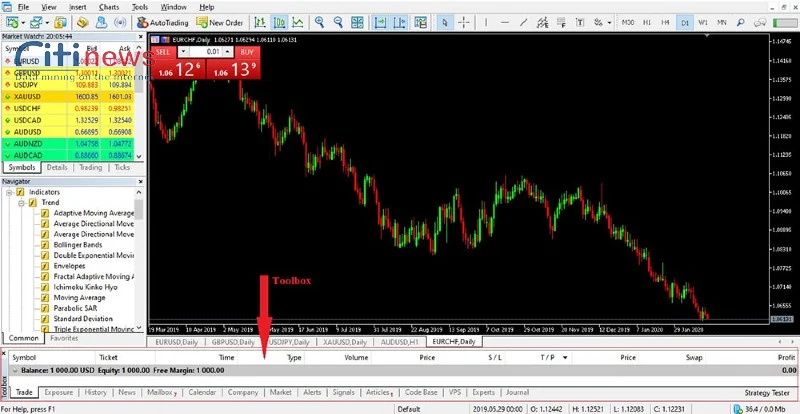This screenshot has height=414, width=800.
Task: Open the Charts menu
Action: tap(109, 7)
